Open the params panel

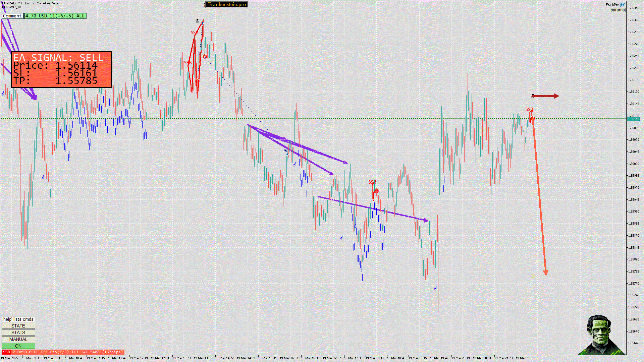click(x=617, y=10)
